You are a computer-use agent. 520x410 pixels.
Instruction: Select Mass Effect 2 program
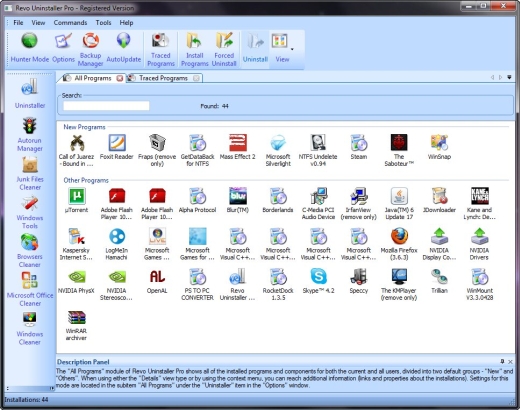click(238, 147)
